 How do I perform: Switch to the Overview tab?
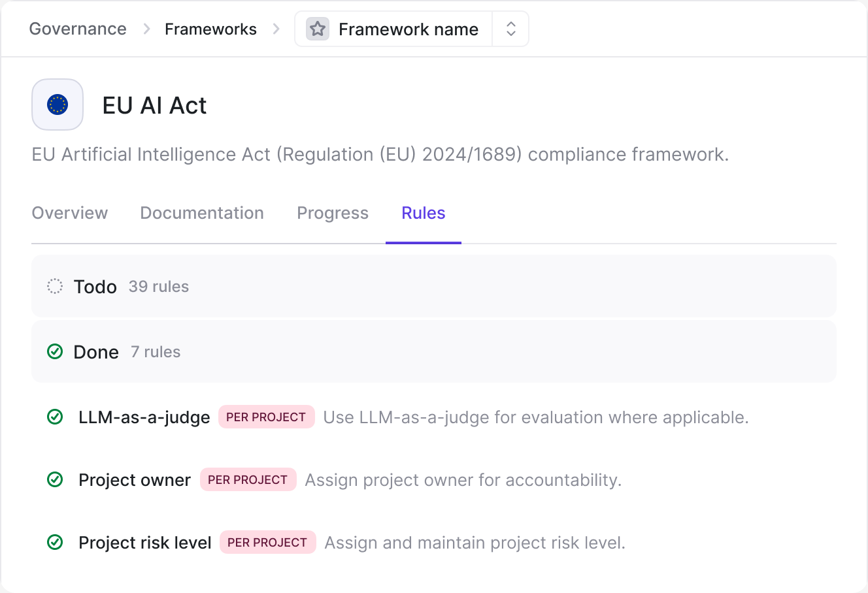tap(70, 213)
